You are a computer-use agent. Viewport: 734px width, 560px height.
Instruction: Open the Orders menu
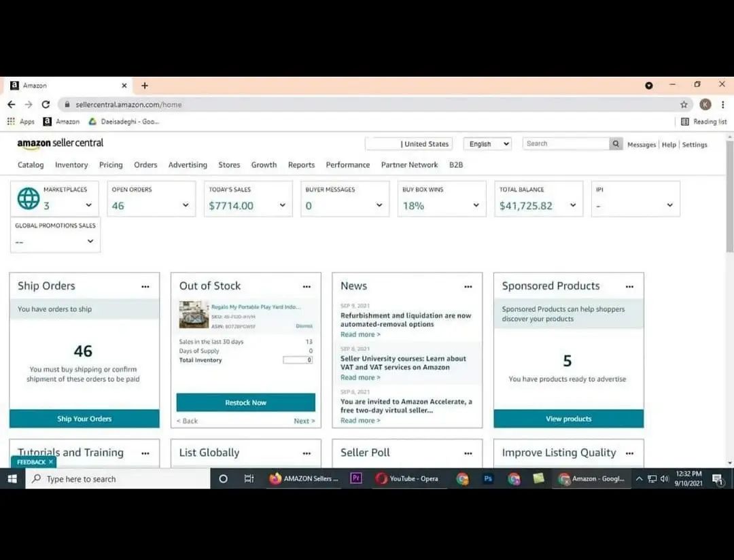coord(145,165)
